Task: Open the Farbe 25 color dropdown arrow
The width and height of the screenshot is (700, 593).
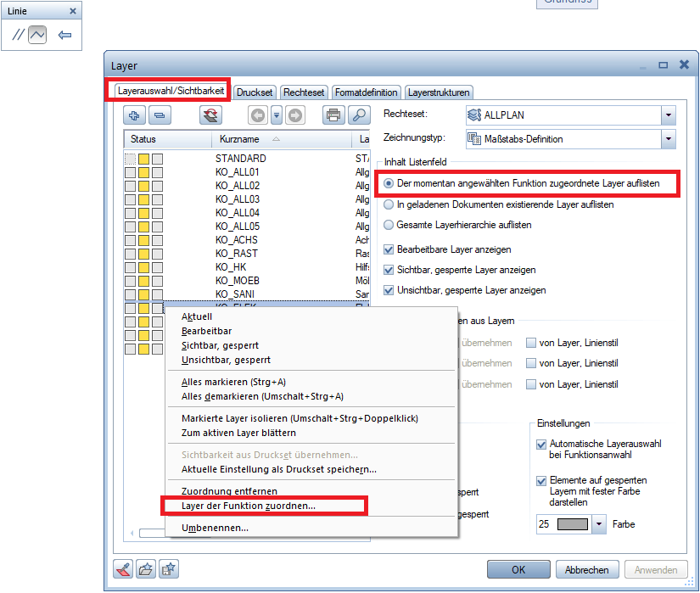Action: tap(600, 524)
